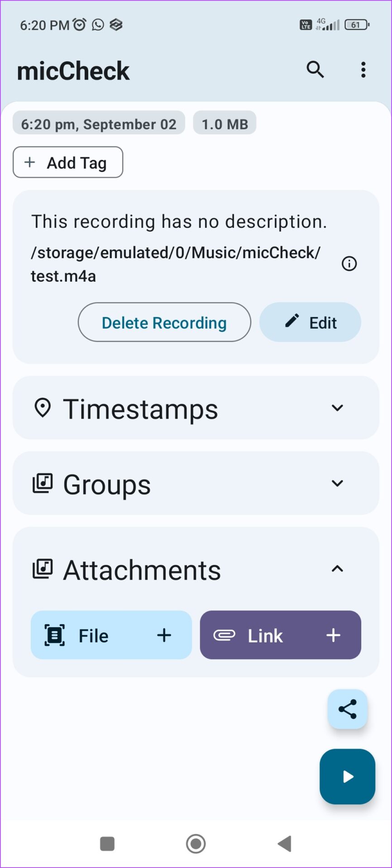392x868 pixels.
Task: Add a File attachment
Action: (x=111, y=635)
